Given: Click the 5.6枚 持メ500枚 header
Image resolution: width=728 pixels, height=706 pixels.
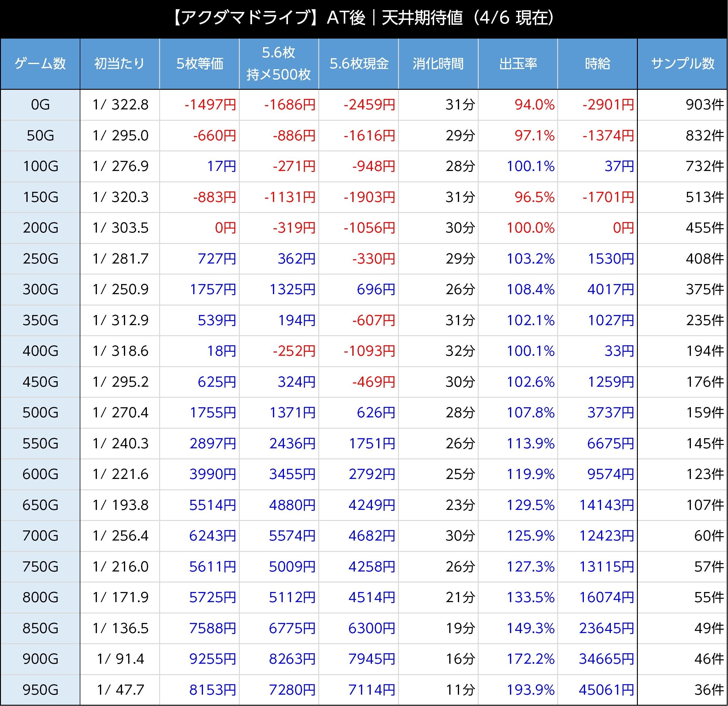Looking at the screenshot, I should pos(279,64).
